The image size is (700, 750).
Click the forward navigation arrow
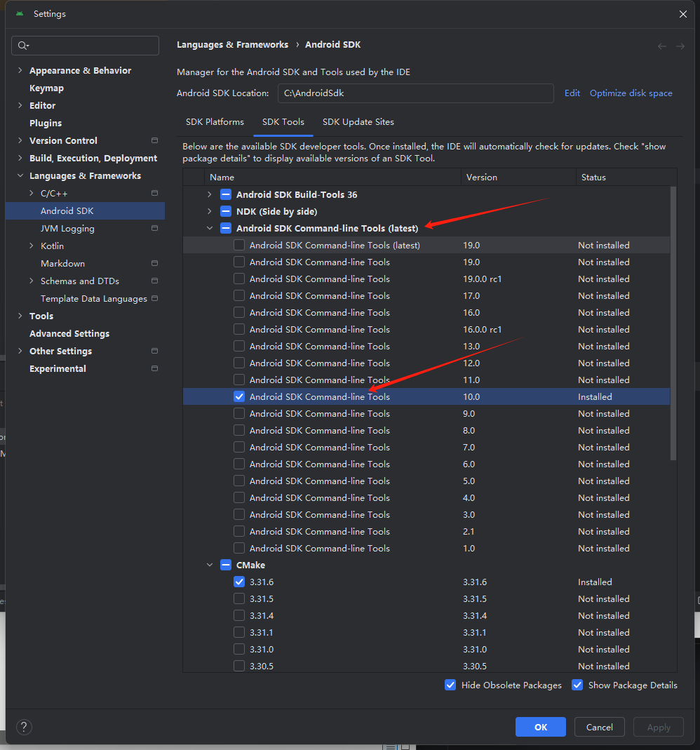click(x=680, y=46)
